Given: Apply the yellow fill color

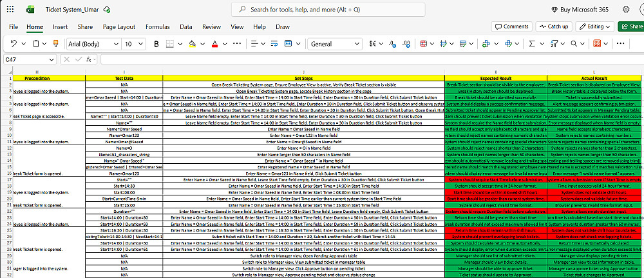Looking at the screenshot, I should (x=192, y=44).
